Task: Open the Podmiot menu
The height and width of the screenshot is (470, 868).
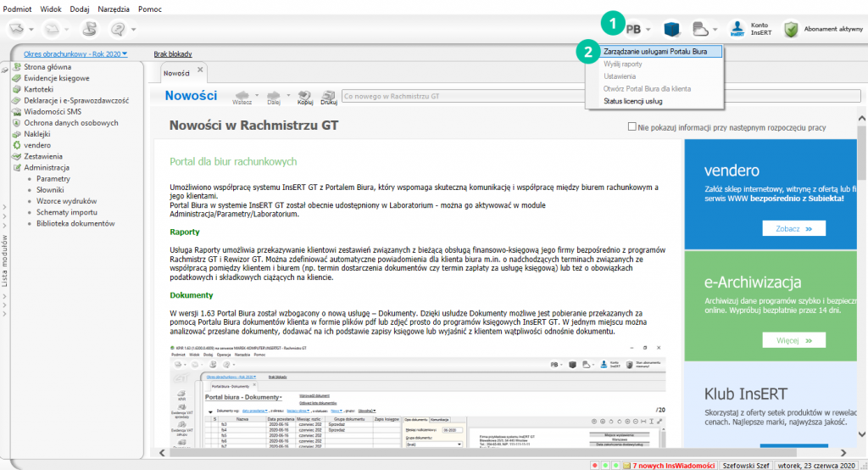Action: pyautogui.click(x=17, y=8)
